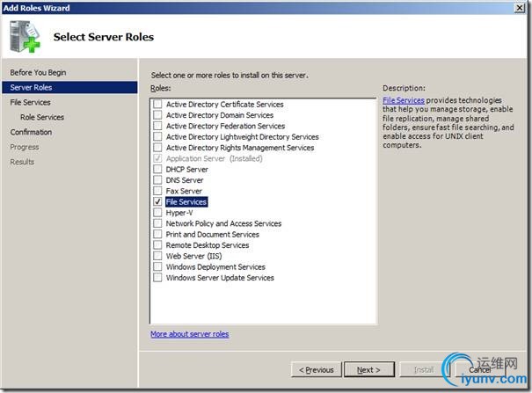Open More about server roles link
The width and height of the screenshot is (532, 393).
point(190,334)
